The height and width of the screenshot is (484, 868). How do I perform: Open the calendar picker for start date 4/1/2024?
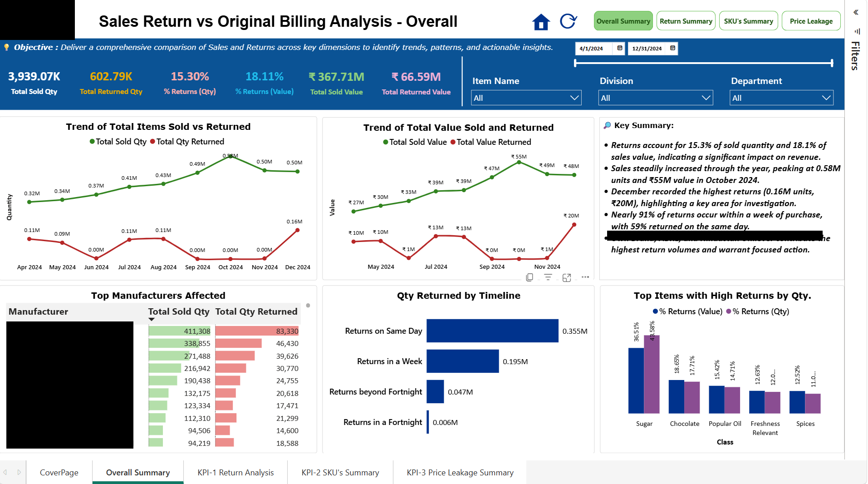point(620,48)
